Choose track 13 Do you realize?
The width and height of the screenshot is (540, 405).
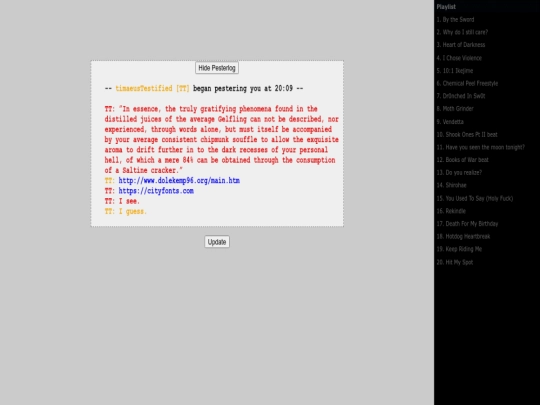coord(459,173)
